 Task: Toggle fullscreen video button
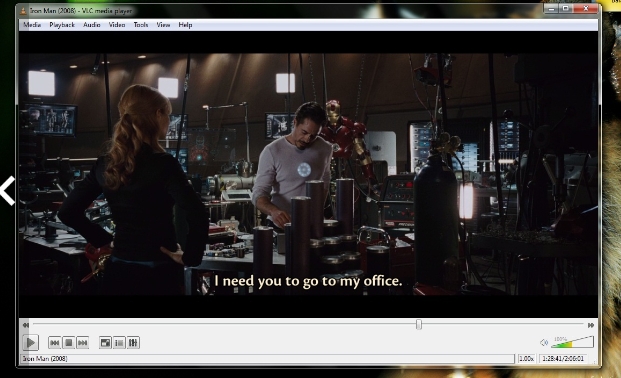click(x=105, y=343)
